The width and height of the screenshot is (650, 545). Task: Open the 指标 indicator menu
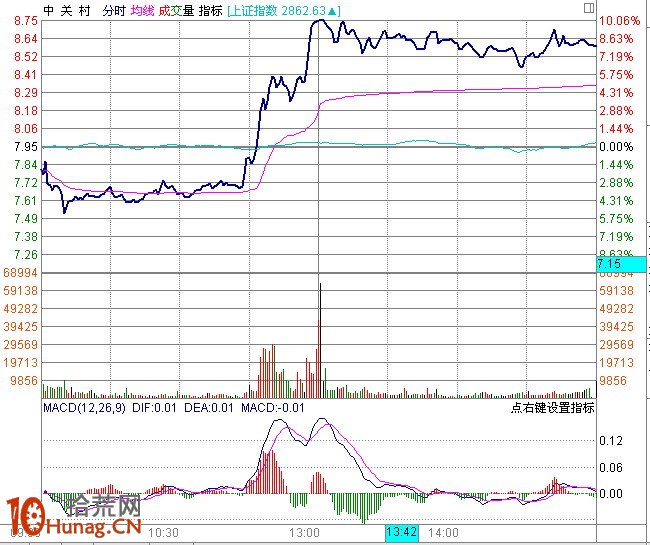(x=211, y=11)
